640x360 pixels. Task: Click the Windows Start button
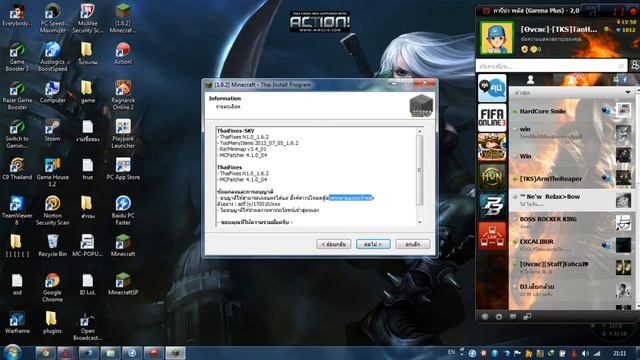pyautogui.click(x=13, y=352)
